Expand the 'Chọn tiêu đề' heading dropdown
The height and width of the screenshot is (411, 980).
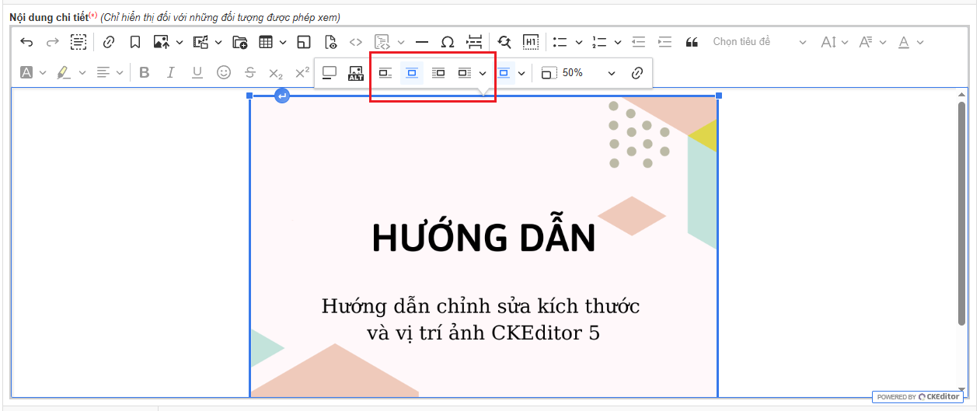pyautogui.click(x=759, y=42)
